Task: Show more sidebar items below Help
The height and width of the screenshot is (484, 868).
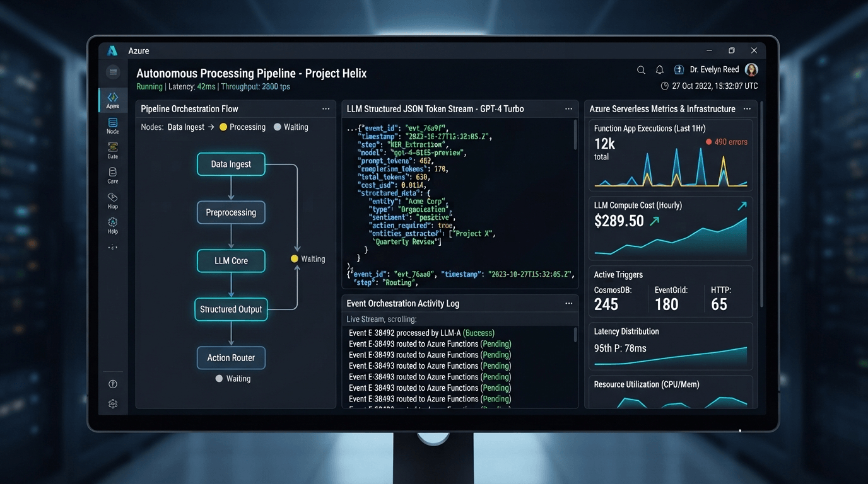Action: (113, 248)
